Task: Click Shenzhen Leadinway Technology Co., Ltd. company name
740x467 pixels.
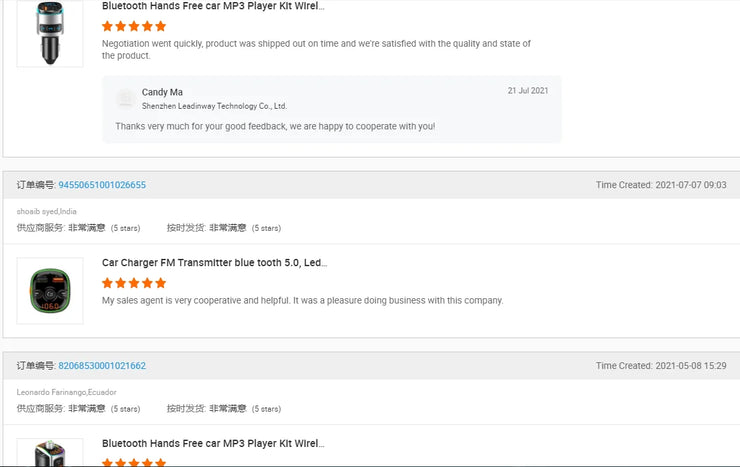Action: pos(214,106)
